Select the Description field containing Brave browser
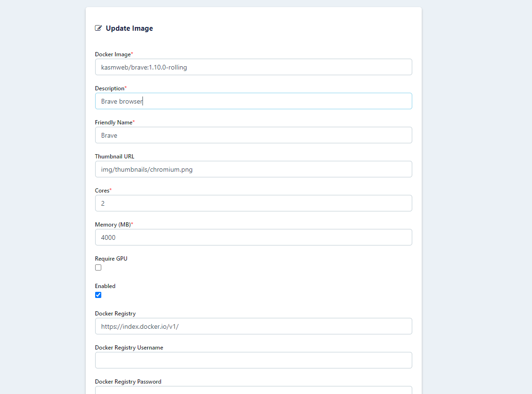This screenshot has height=394, width=532. (253, 101)
